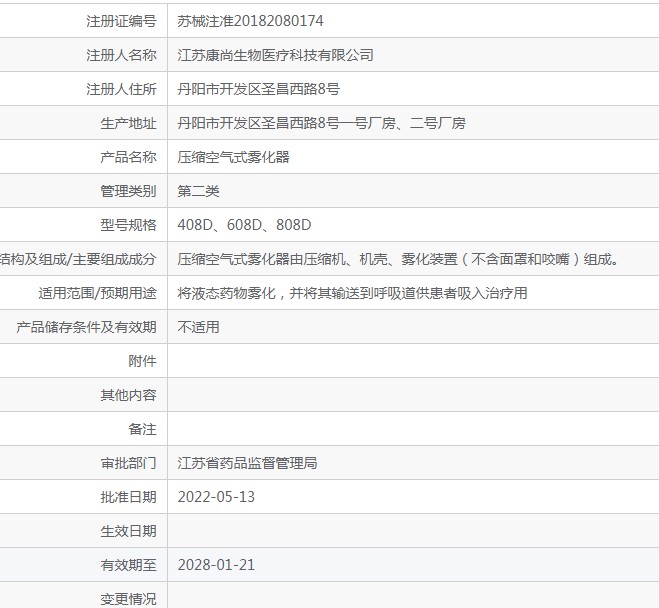Click the label 适用范围/预期用途
The width and height of the screenshot is (659, 608).
pos(98,293)
